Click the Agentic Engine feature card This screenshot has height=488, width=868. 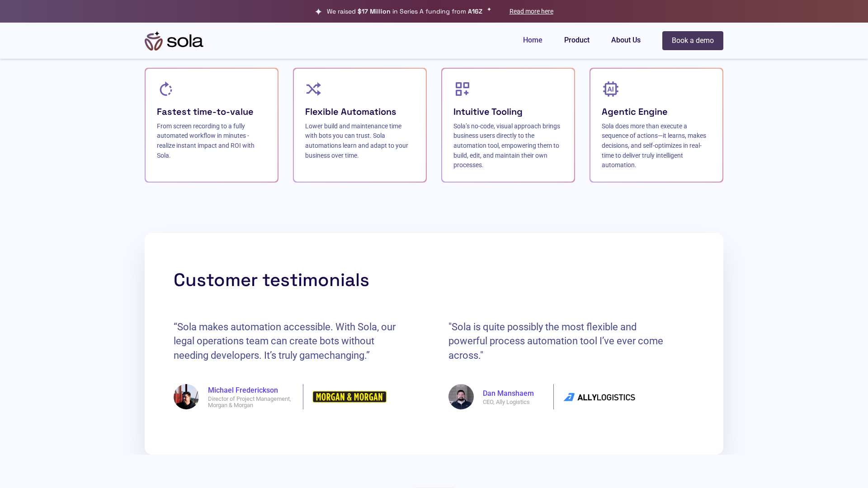coord(656,125)
